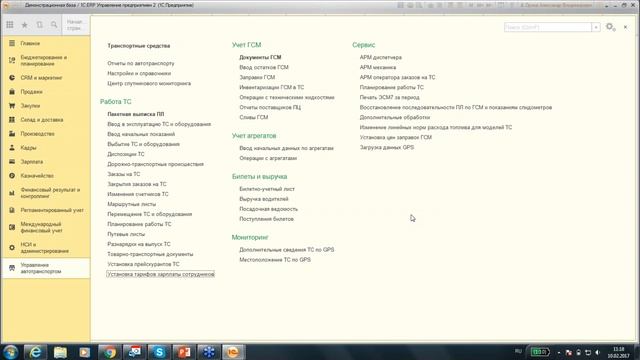This screenshot has height=360, width=640.
Task: Open Дополнительные обработки
Action: click(x=395, y=118)
